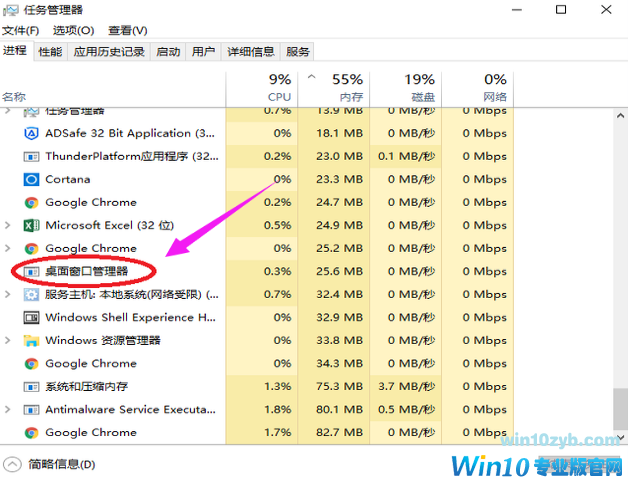The width and height of the screenshot is (628, 480).
Task: Click the 33.8 MB memory cell
Action: 334,341
